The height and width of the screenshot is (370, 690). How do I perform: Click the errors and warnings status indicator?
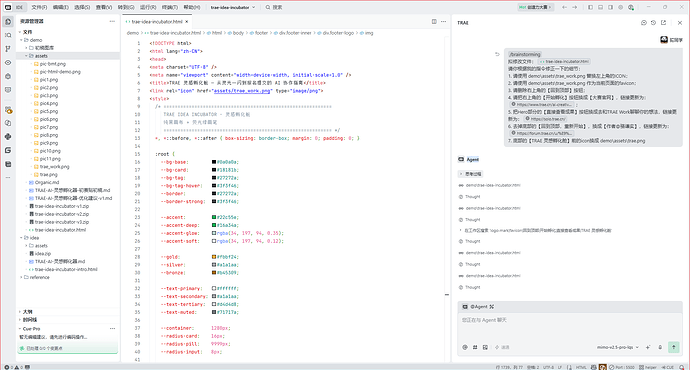coord(14,367)
